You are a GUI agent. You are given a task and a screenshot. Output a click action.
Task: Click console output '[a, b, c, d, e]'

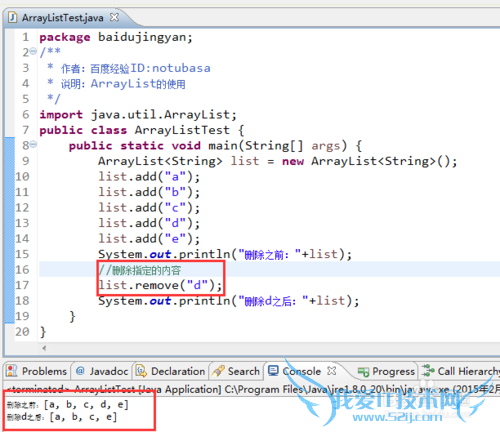86,405
